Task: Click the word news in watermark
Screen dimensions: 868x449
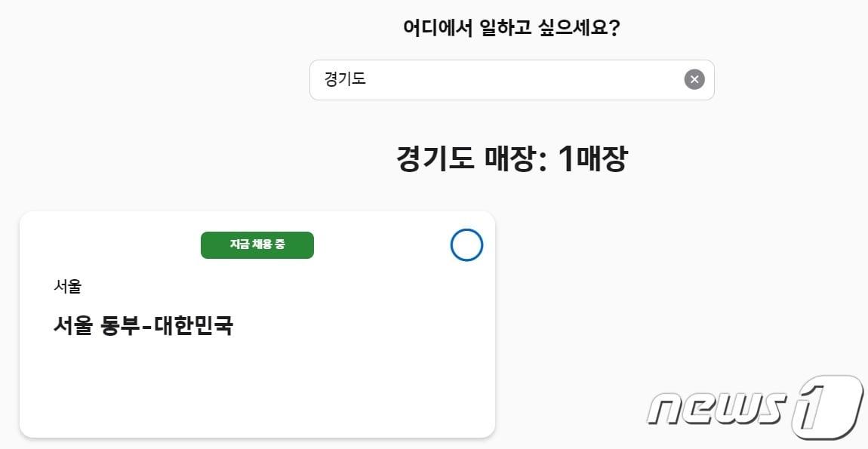Action: [x=716, y=408]
